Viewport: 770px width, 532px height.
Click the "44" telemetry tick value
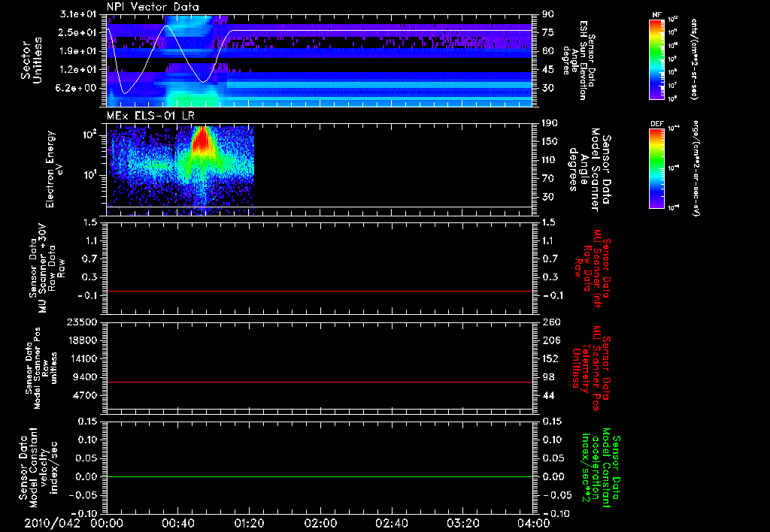pos(548,395)
